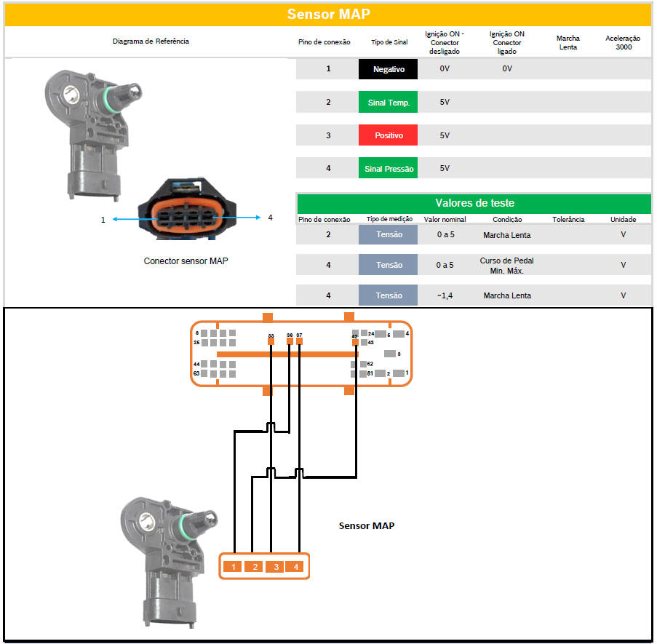Click the 0V value under Conector ligado
Image resolution: width=657 pixels, height=644 pixels.
point(506,69)
